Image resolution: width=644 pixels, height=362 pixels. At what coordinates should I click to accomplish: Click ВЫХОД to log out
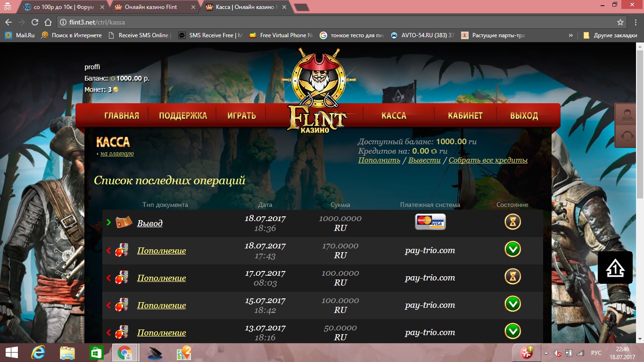pos(524,116)
